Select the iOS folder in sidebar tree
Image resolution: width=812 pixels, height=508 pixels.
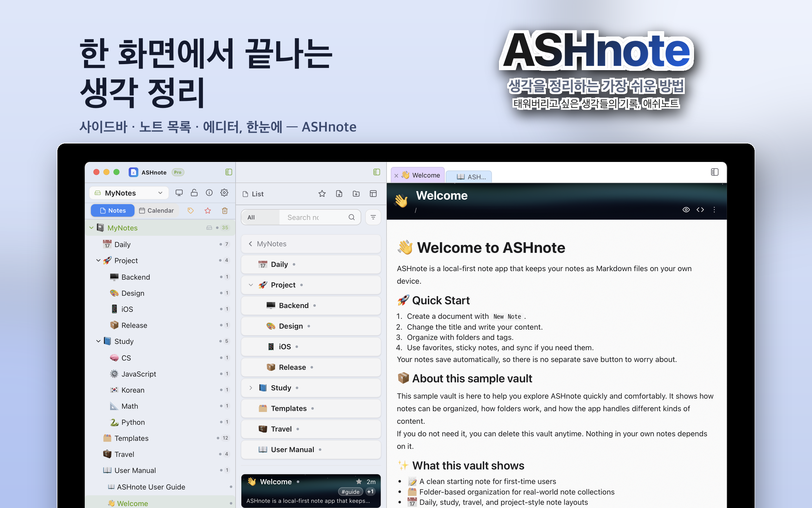(160, 309)
